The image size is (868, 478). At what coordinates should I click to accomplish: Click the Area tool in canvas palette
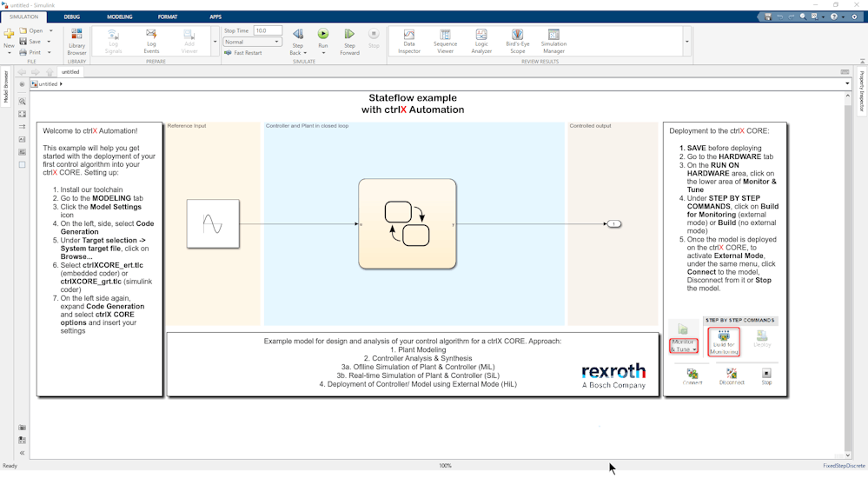22,164
